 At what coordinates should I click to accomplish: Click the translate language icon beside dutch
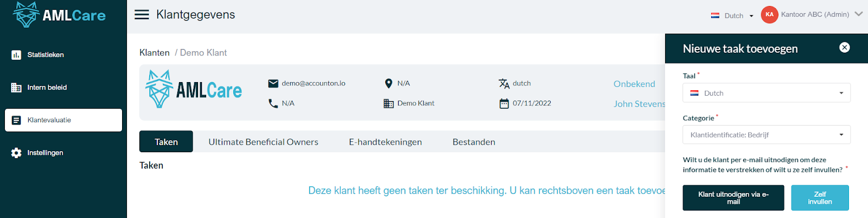[x=504, y=83]
